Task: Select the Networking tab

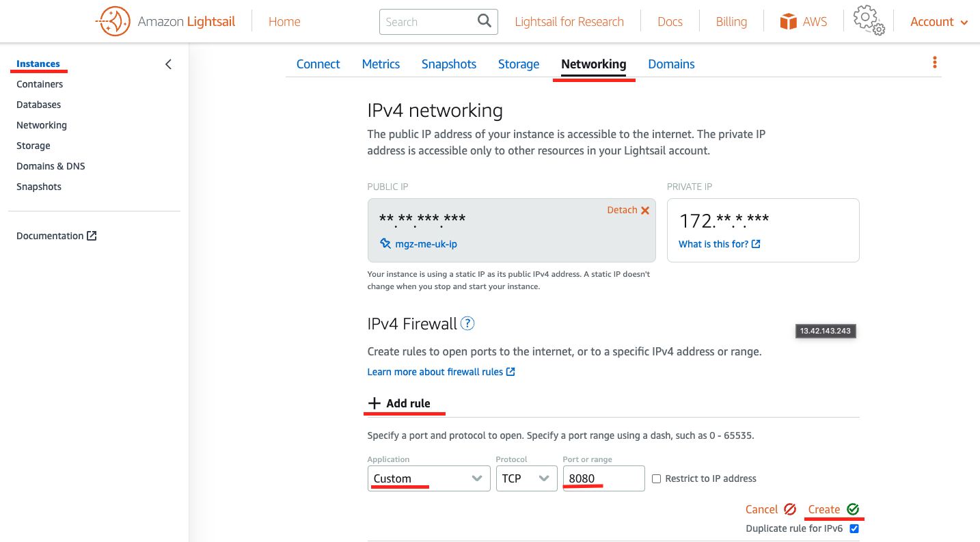Action: point(593,64)
